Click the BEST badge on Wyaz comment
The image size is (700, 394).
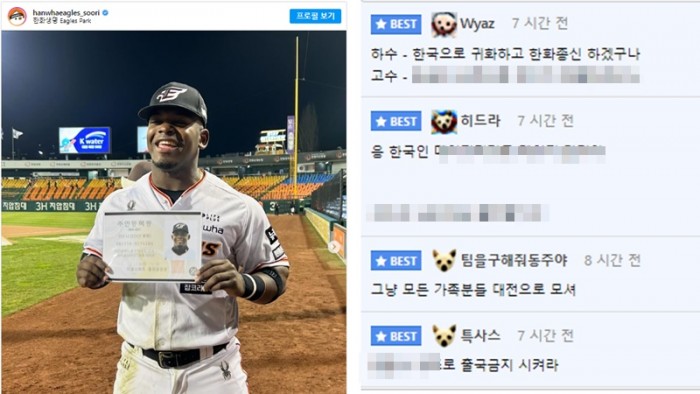[x=396, y=24]
